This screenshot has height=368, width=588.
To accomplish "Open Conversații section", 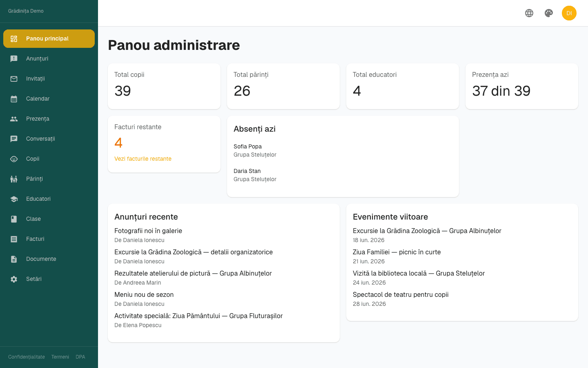I will click(x=49, y=139).
